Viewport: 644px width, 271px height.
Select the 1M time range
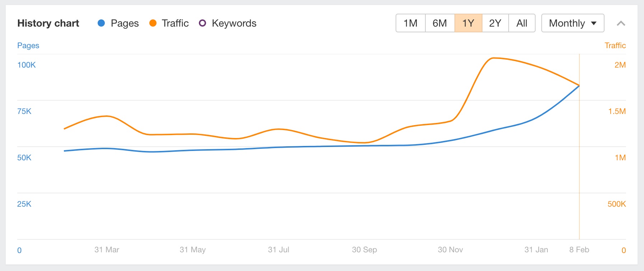pos(410,23)
